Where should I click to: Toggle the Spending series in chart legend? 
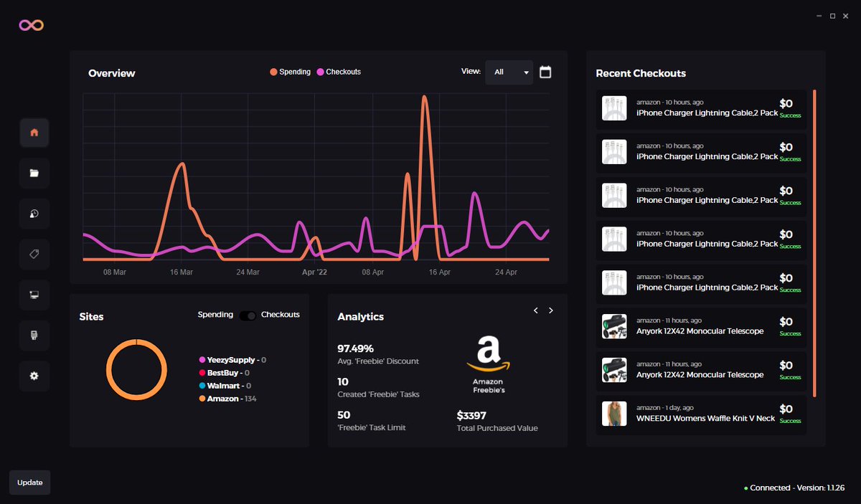pyautogui.click(x=291, y=72)
